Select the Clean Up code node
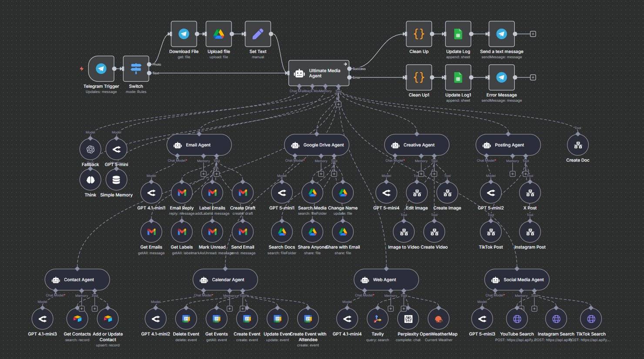This screenshot has height=359, width=644. [x=419, y=34]
